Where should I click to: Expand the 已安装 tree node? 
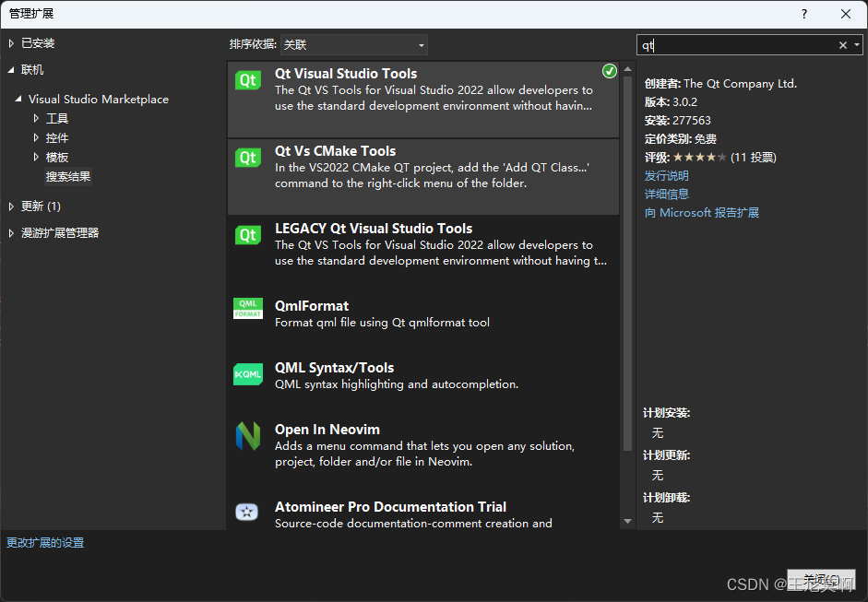tap(11, 43)
